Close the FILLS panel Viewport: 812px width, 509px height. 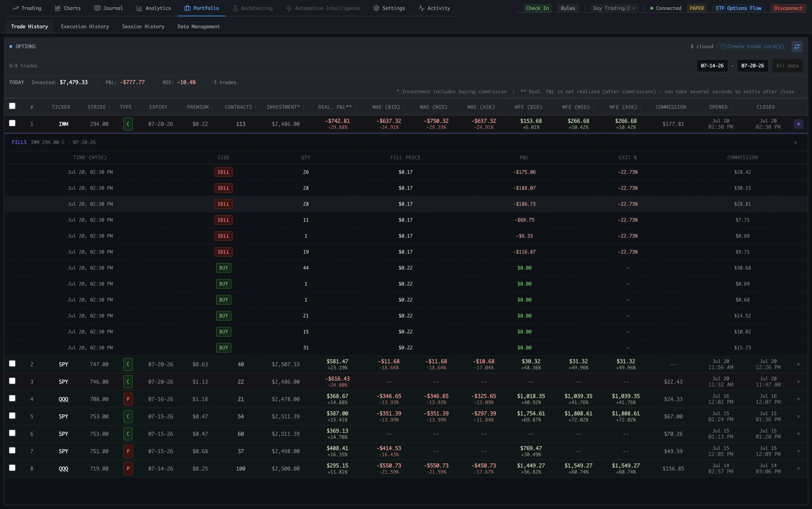coord(796,143)
